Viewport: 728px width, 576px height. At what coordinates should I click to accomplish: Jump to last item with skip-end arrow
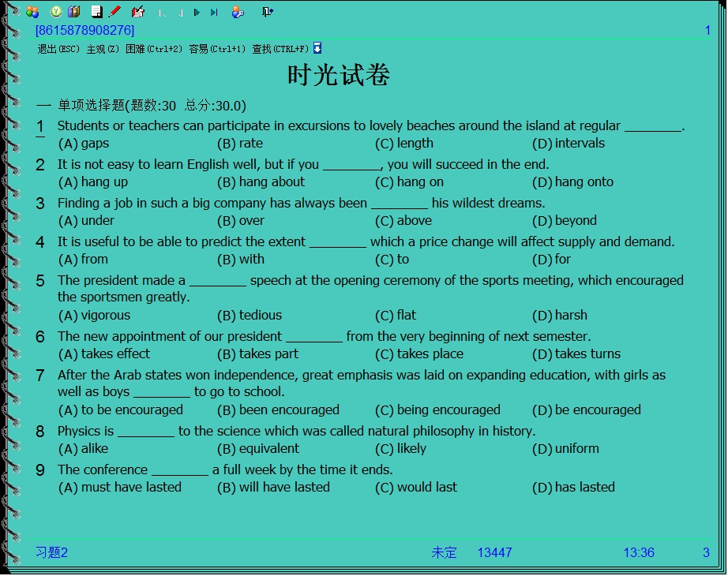coord(214,13)
